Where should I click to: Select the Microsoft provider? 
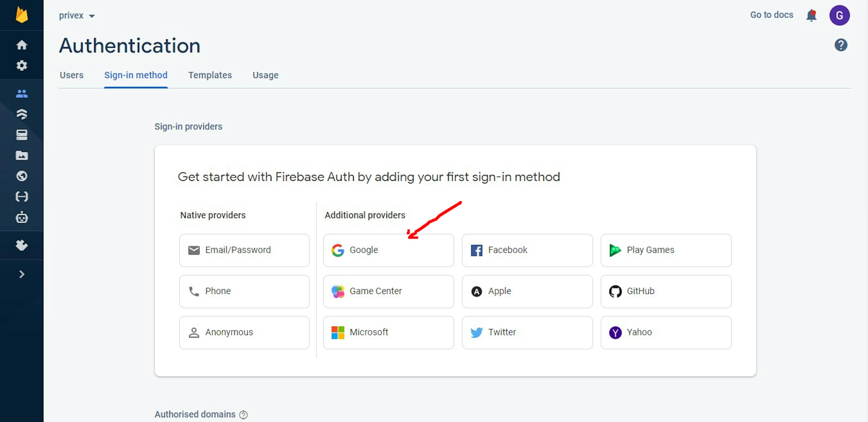tap(389, 332)
